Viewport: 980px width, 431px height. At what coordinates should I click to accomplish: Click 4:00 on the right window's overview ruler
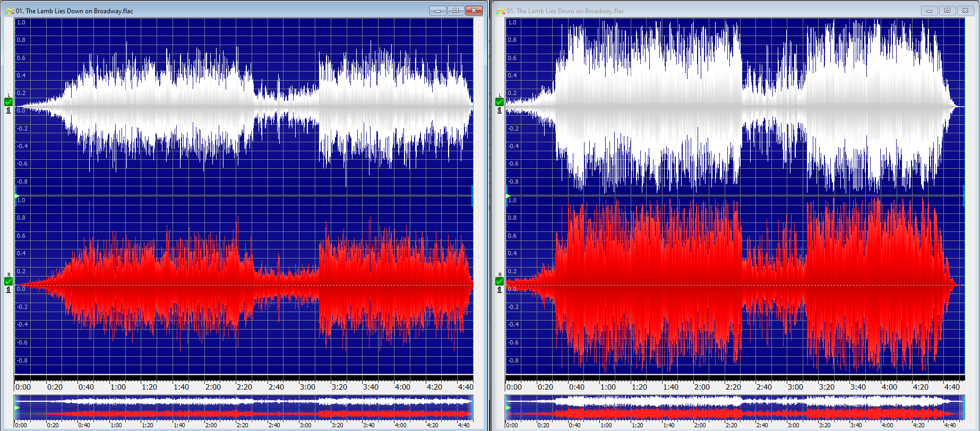tap(888, 425)
